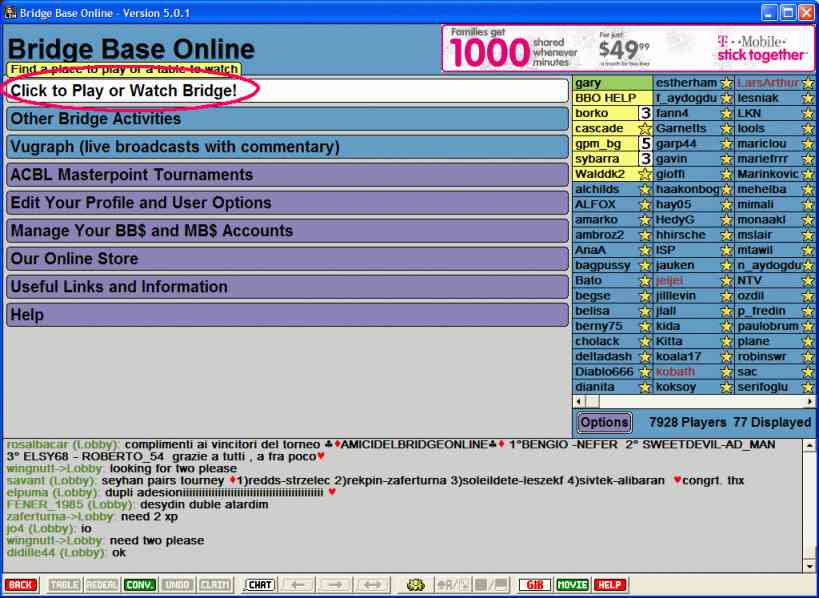Open Click to Play or Watch Bridge

point(287,91)
